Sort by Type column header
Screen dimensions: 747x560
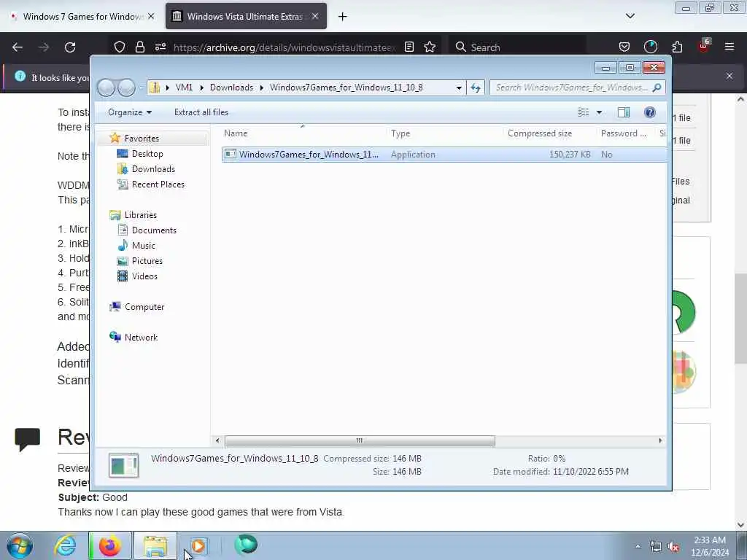444,134
